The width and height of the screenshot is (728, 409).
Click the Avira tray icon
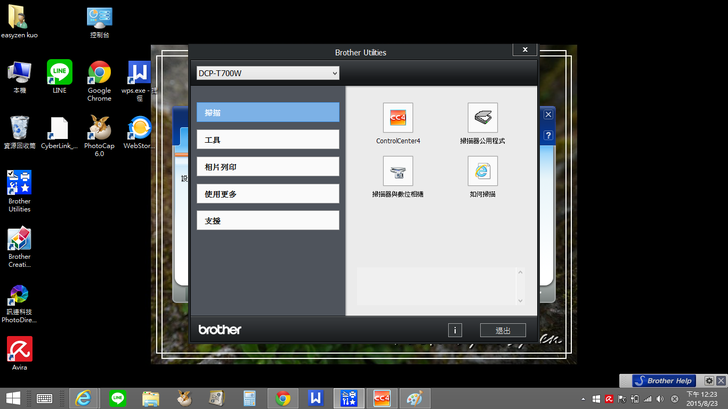[x=609, y=399]
